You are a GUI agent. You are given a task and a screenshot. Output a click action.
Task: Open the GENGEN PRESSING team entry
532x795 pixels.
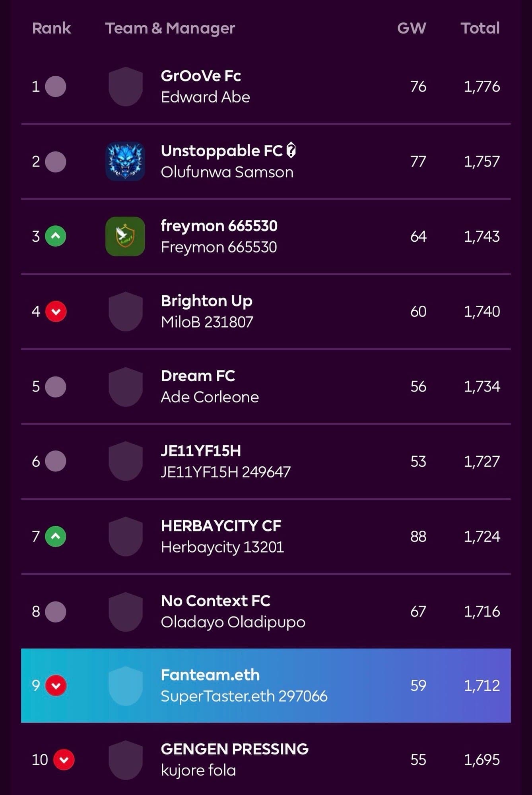tap(235, 749)
